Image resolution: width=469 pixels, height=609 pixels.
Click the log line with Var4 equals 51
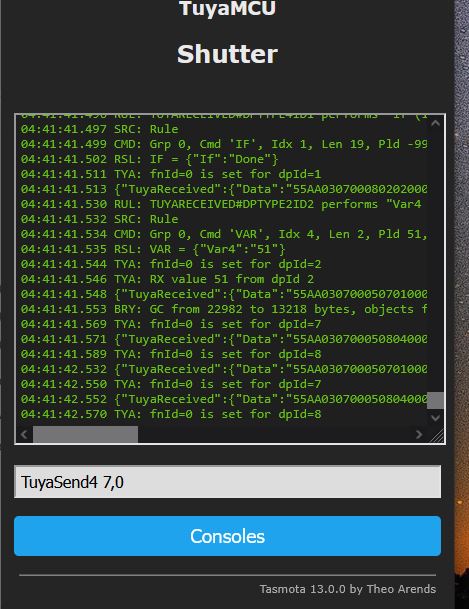pos(153,249)
